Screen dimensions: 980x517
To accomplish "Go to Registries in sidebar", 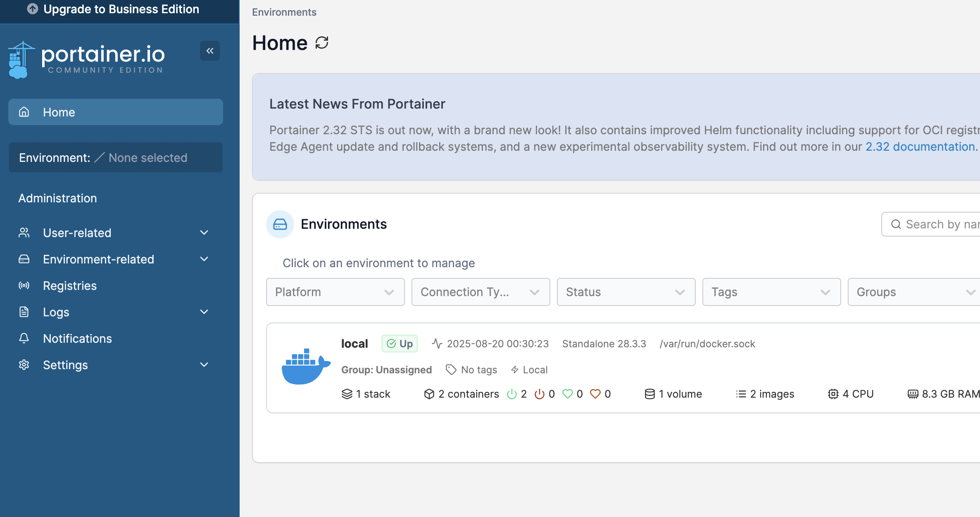I will (116, 285).
